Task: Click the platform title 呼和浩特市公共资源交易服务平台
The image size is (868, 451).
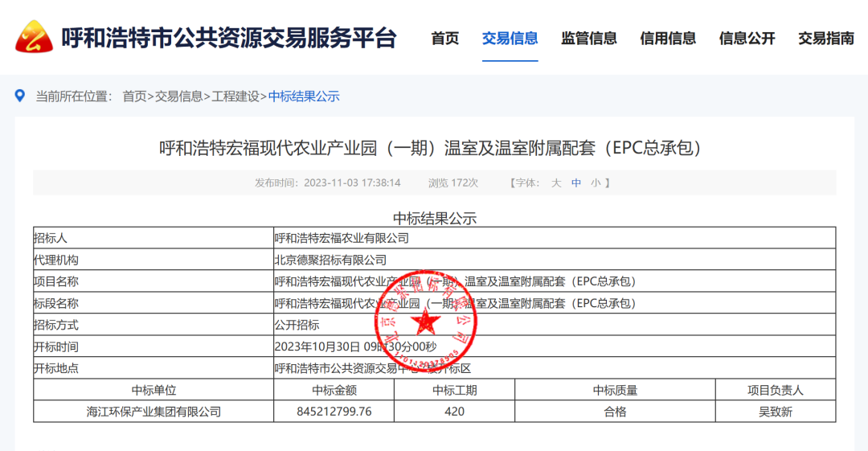Action: (x=229, y=38)
